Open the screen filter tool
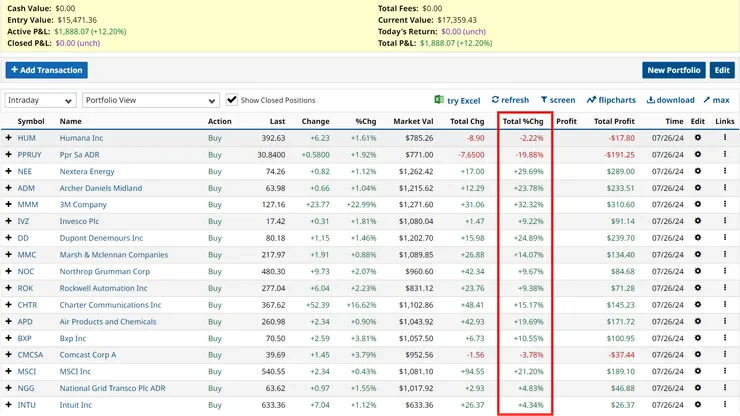Viewport: 740px width, 416px height. (545, 100)
